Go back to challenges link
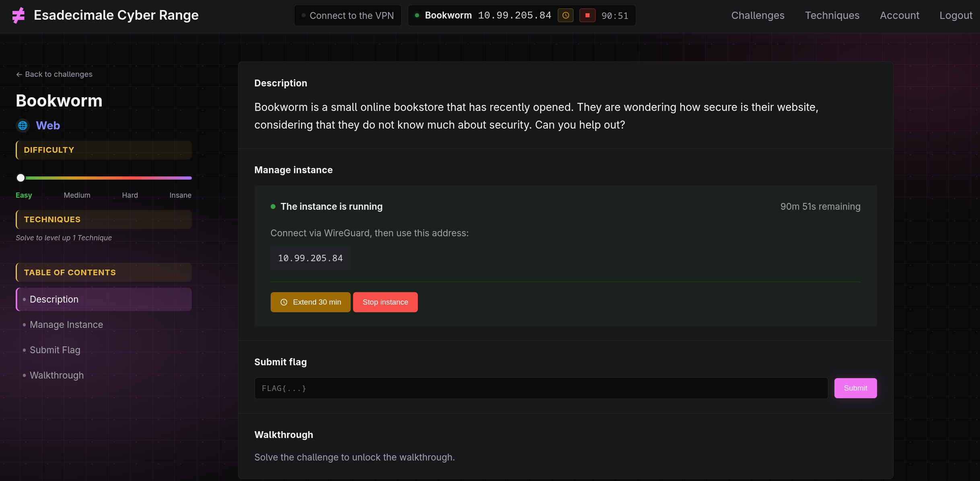This screenshot has width=980, height=481. click(54, 74)
